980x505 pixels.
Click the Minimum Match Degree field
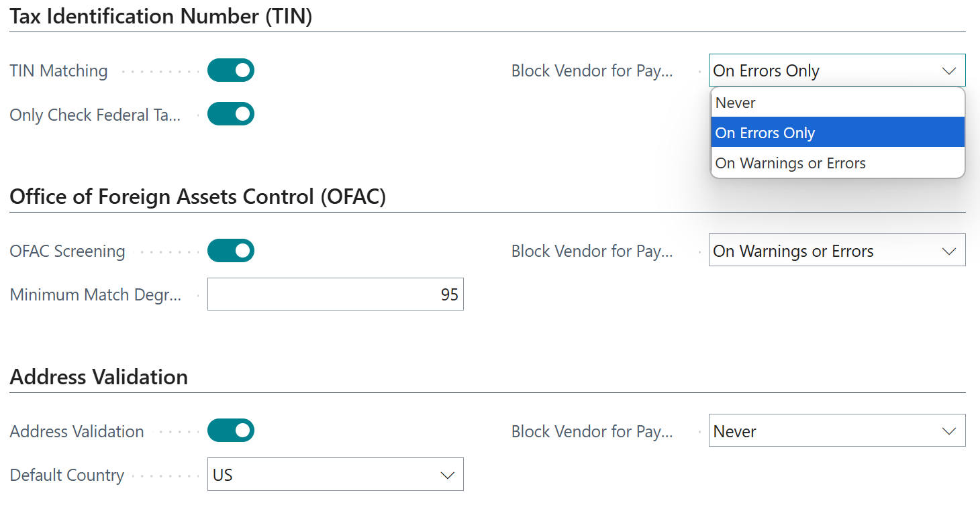point(334,294)
